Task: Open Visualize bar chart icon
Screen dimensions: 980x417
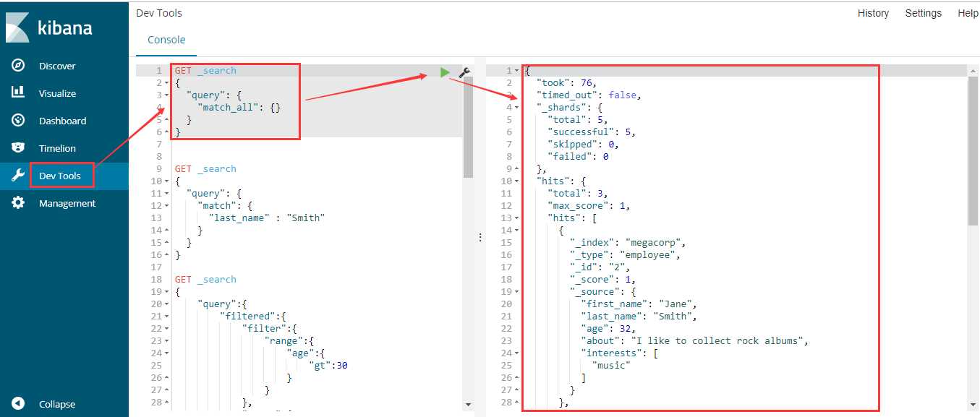Action: coord(19,93)
